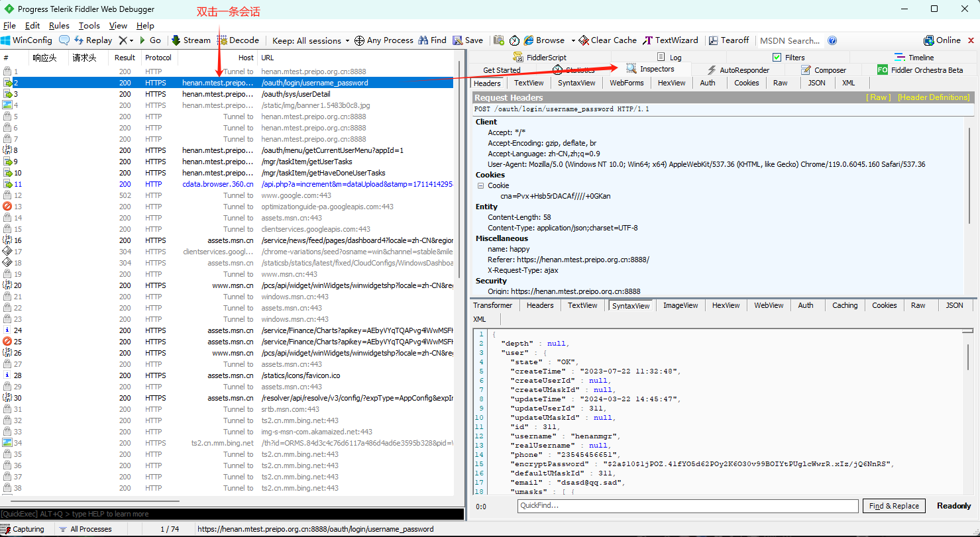
Task: Sort sessions by Protocol column header
Action: (x=158, y=58)
